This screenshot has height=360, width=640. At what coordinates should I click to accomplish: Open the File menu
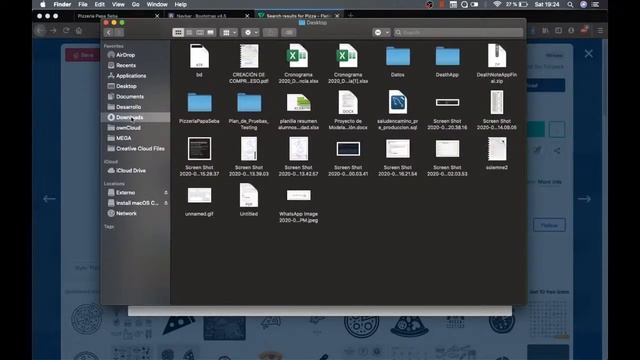point(83,4)
